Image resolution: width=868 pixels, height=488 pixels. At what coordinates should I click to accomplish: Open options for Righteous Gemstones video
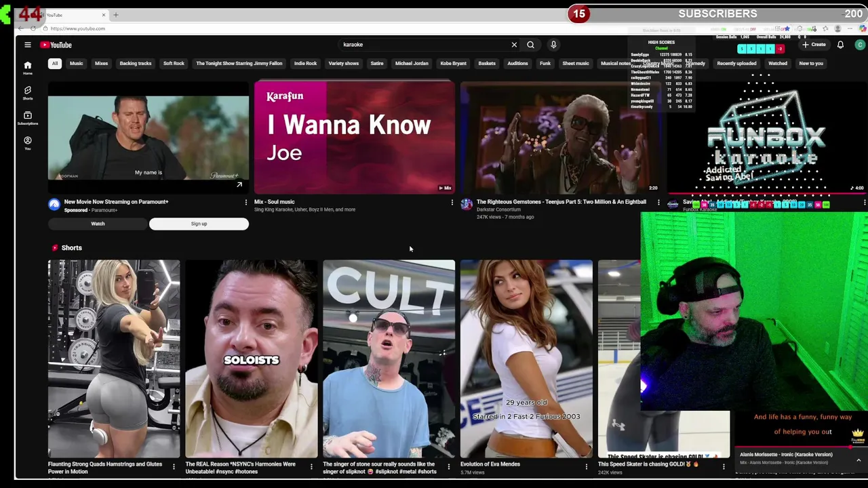tap(658, 202)
